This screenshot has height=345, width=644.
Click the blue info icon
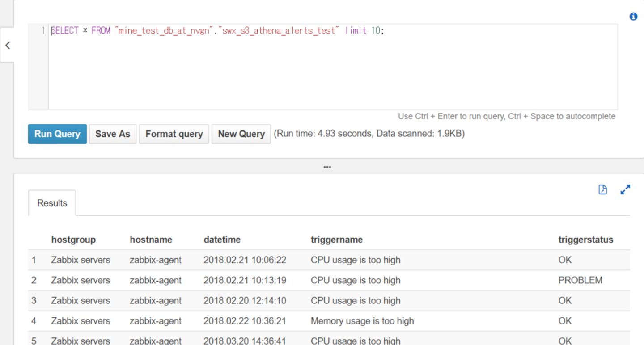tap(633, 17)
